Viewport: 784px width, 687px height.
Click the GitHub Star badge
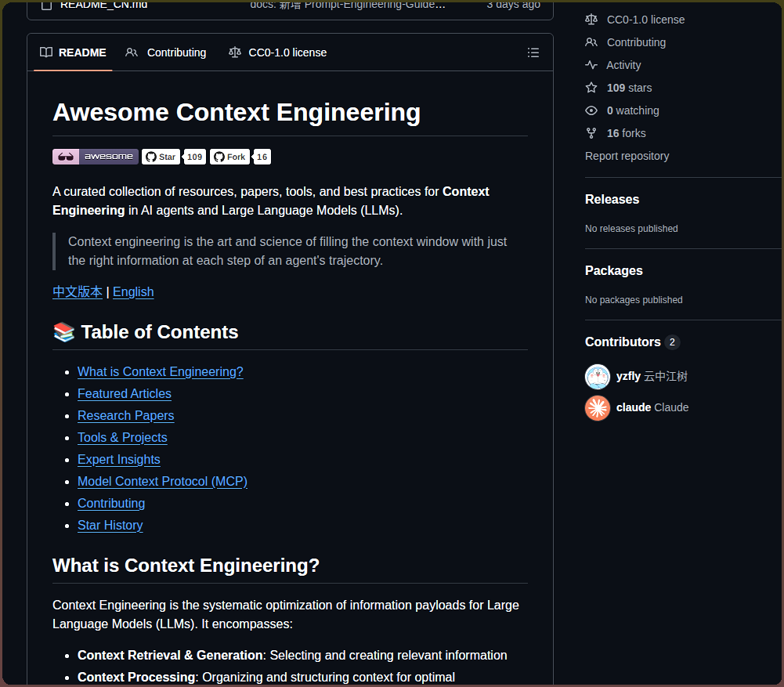(161, 157)
